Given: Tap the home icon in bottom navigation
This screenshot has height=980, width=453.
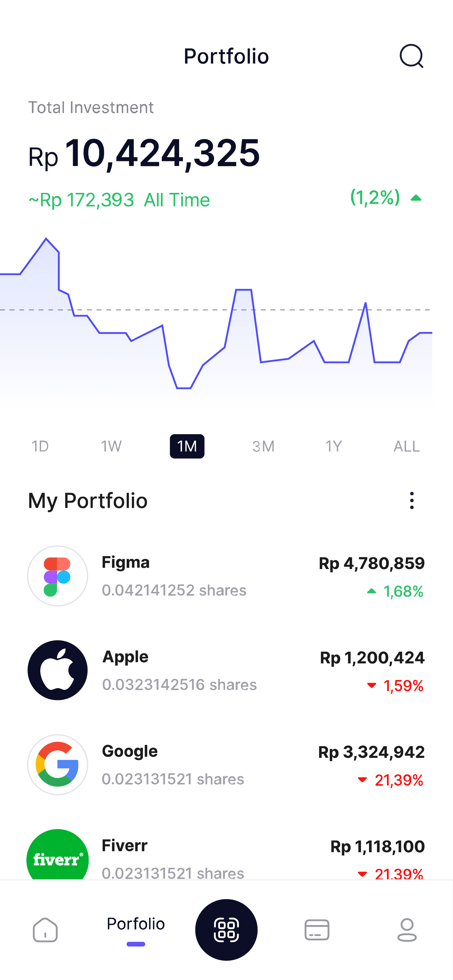Looking at the screenshot, I should coord(45,930).
